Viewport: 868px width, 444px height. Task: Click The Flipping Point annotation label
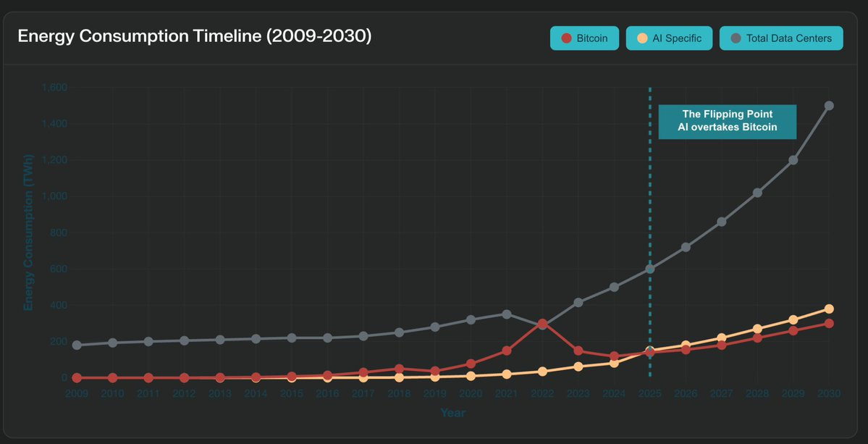tap(728, 121)
